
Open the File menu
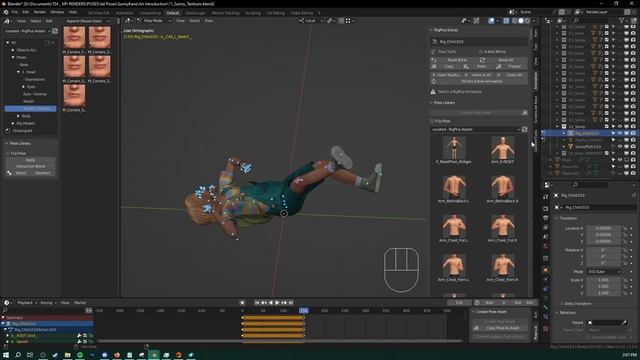coord(15,12)
